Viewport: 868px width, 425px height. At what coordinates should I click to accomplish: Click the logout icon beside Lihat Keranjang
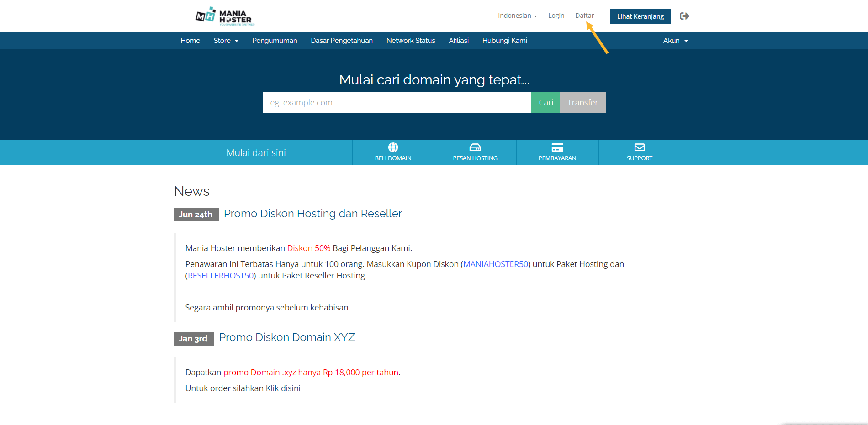(684, 16)
